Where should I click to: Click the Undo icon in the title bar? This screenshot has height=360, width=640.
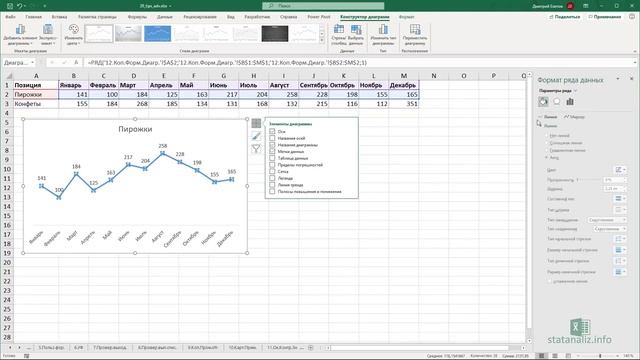click(x=19, y=6)
